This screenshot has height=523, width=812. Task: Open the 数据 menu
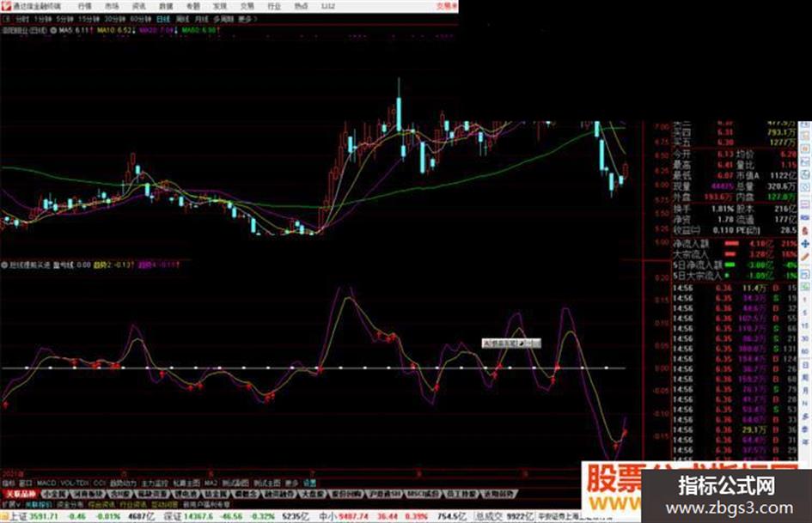(166, 7)
